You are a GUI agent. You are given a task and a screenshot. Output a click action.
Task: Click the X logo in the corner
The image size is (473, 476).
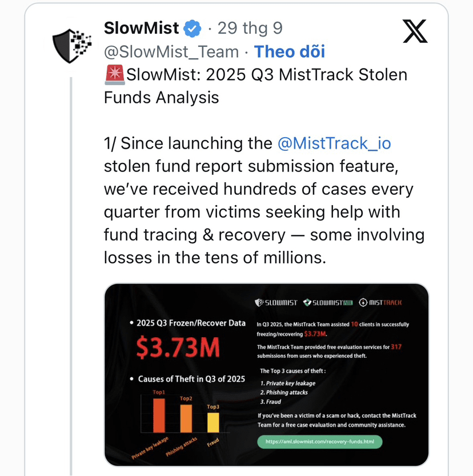point(415,30)
